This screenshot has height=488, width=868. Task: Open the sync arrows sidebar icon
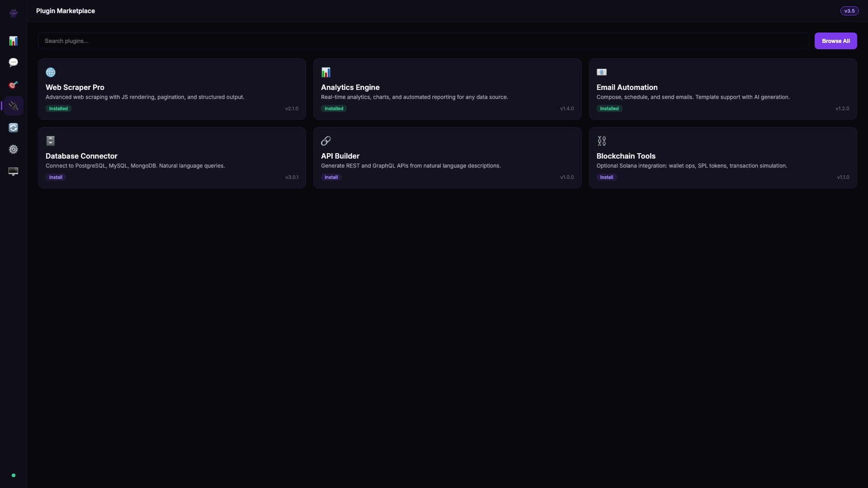coord(14,128)
